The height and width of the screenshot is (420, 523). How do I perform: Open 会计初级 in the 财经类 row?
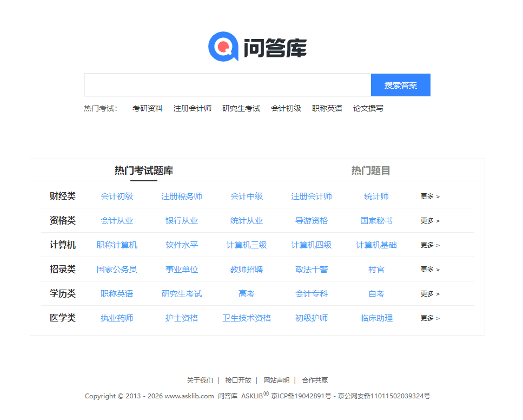(117, 196)
